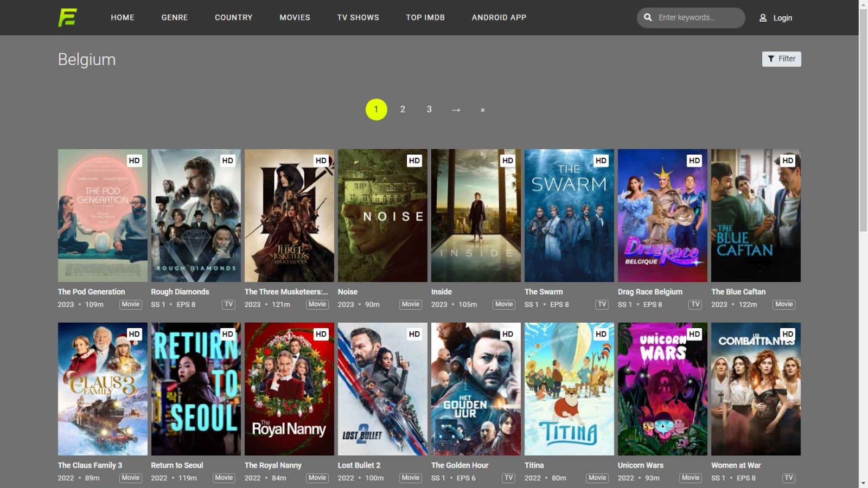Open the Home menu item
868x488 pixels.
(123, 17)
